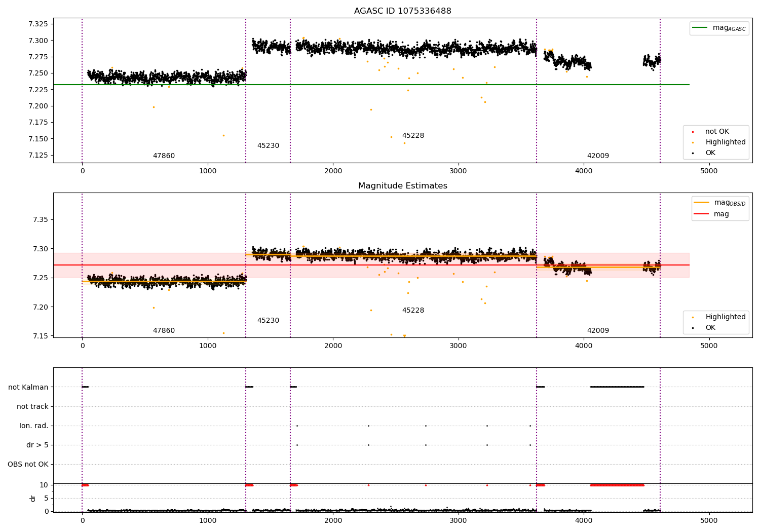This screenshot has height=532, width=760.
Task: Click the 'not track' row label
Action: (32, 407)
